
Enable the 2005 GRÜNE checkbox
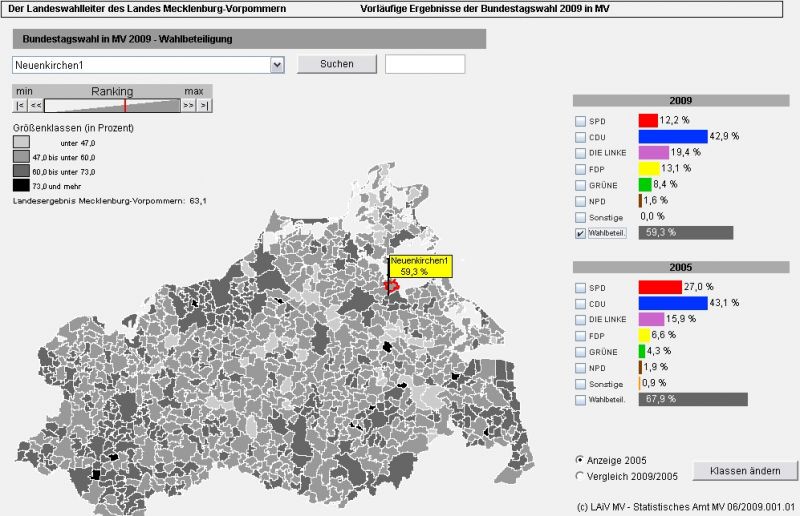tap(580, 352)
